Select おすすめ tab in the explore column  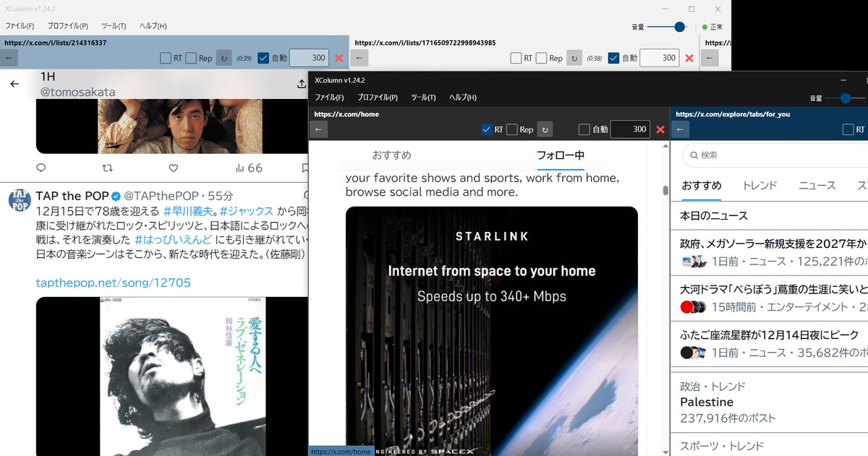point(702,186)
